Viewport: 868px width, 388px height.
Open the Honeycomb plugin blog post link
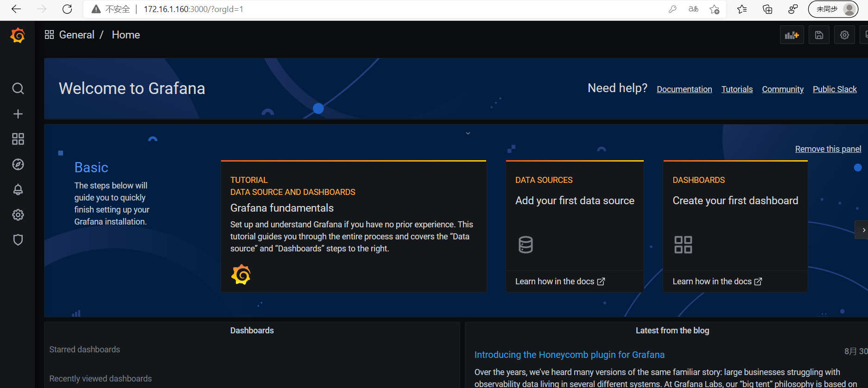569,355
